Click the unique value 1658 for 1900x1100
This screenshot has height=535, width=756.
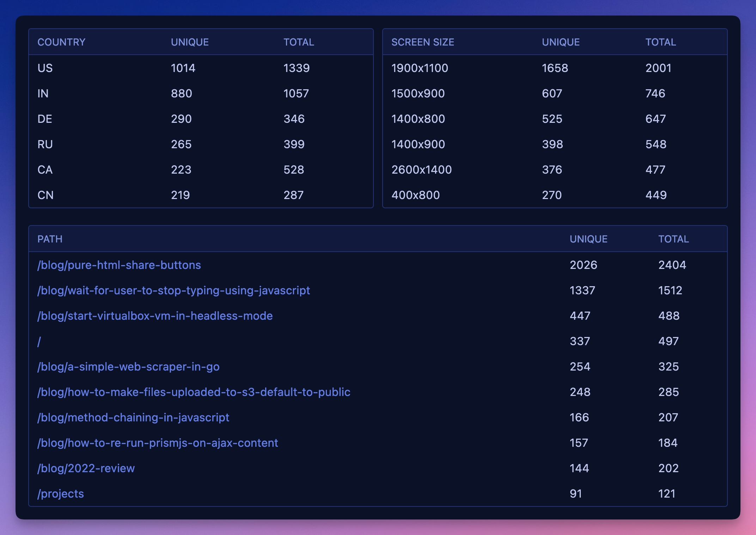pyautogui.click(x=555, y=68)
